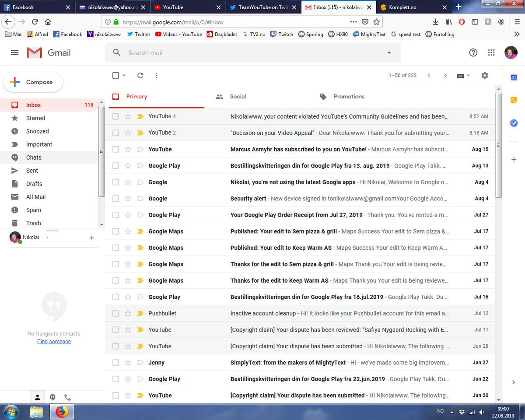The height and width of the screenshot is (420, 525).
Task: Bookmark this page star icon
Action: (376, 21)
